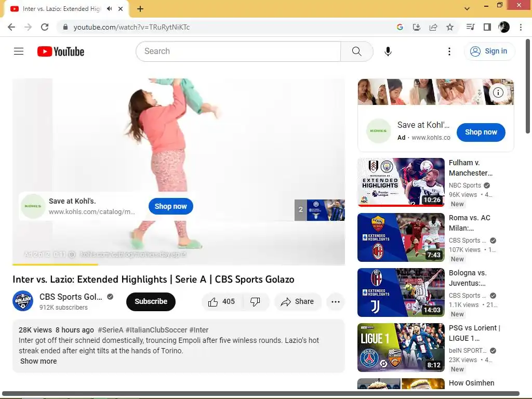Click Kohl's logo in sidebar ad

[378, 131]
